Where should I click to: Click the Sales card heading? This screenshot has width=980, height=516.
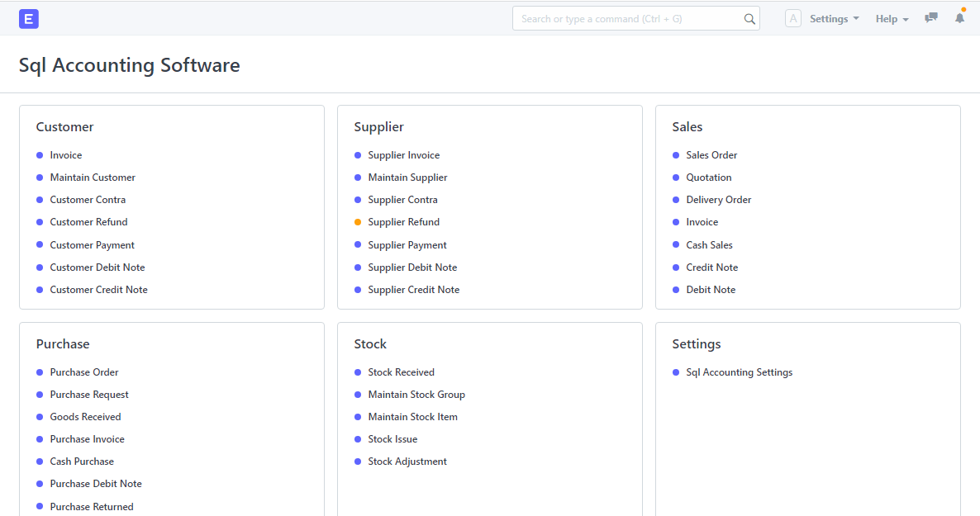[687, 127]
